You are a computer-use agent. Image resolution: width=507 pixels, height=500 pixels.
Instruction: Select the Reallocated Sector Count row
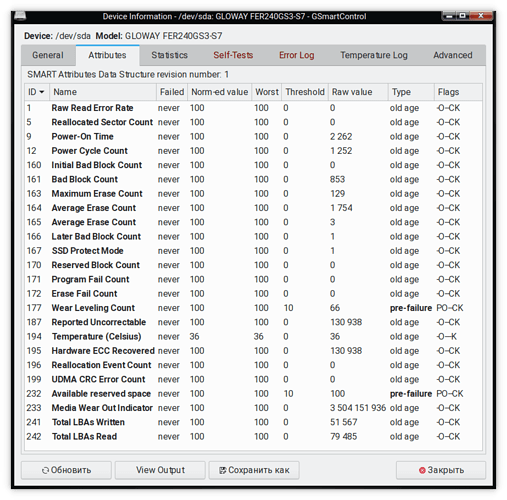tap(253, 122)
